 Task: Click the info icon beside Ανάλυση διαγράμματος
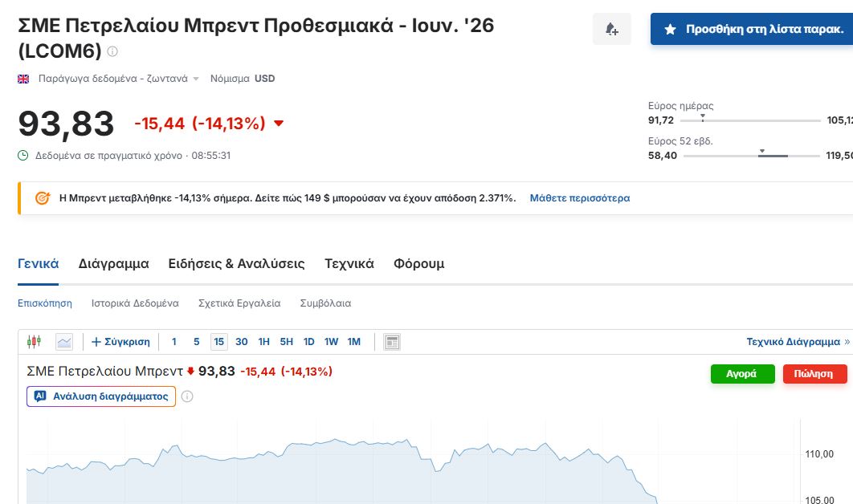[187, 396]
